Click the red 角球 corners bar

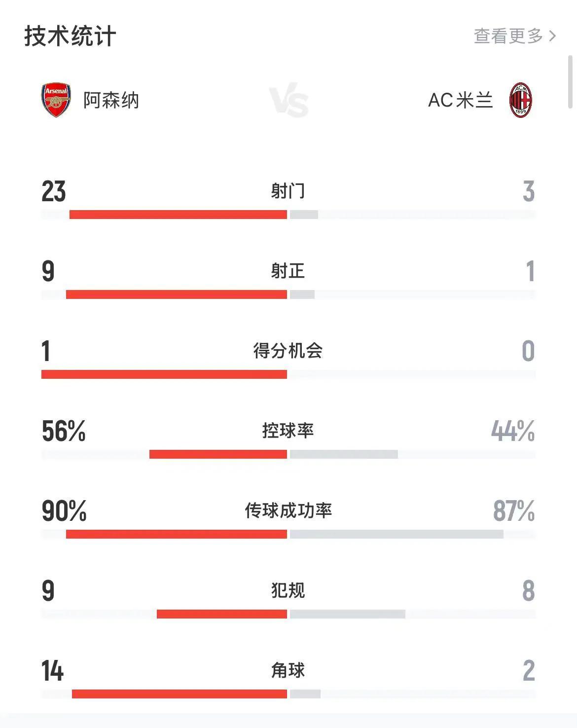180,694
